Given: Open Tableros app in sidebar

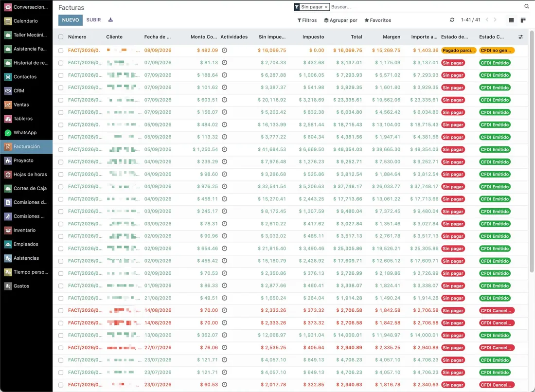Looking at the screenshot, I should coord(26,118).
